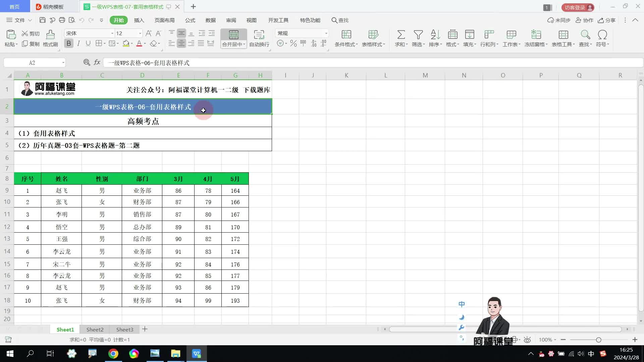
Task: Expand the font name dropdown
Action: [112, 33]
